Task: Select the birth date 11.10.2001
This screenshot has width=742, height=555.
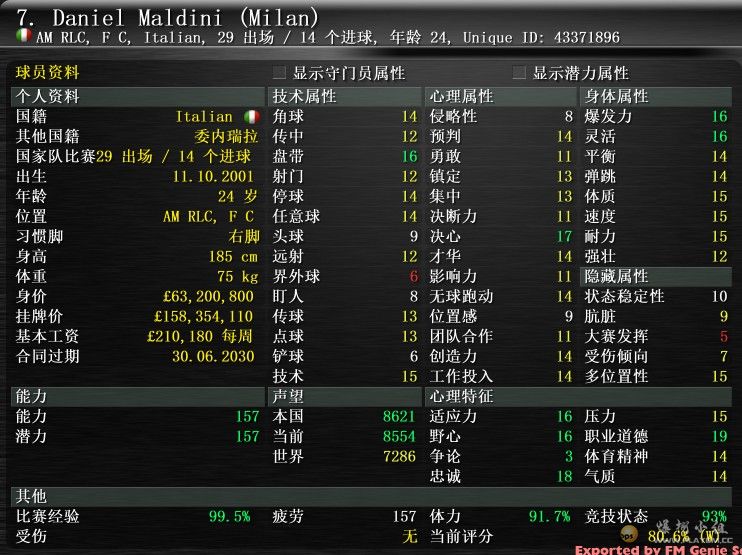Action: coord(213,176)
